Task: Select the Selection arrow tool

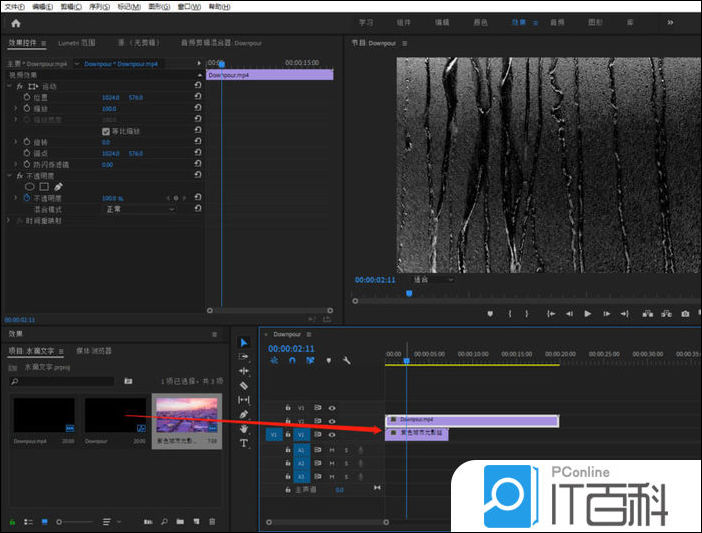Action: [x=243, y=342]
